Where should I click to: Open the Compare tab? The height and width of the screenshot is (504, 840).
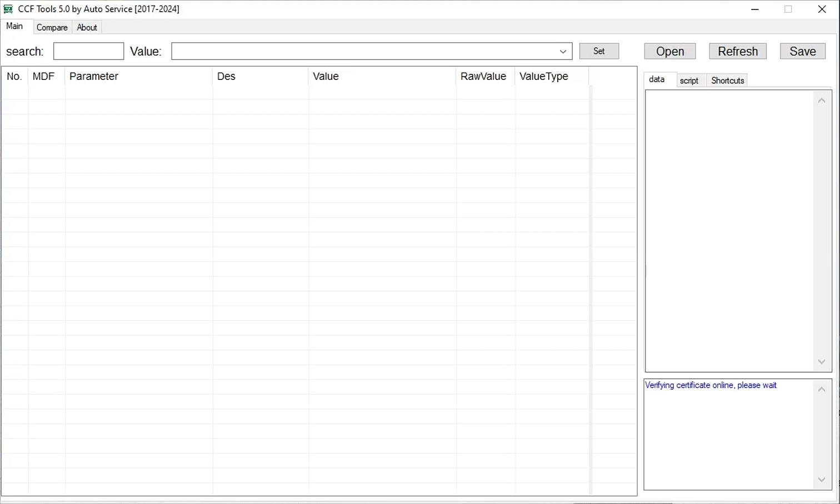click(x=52, y=27)
